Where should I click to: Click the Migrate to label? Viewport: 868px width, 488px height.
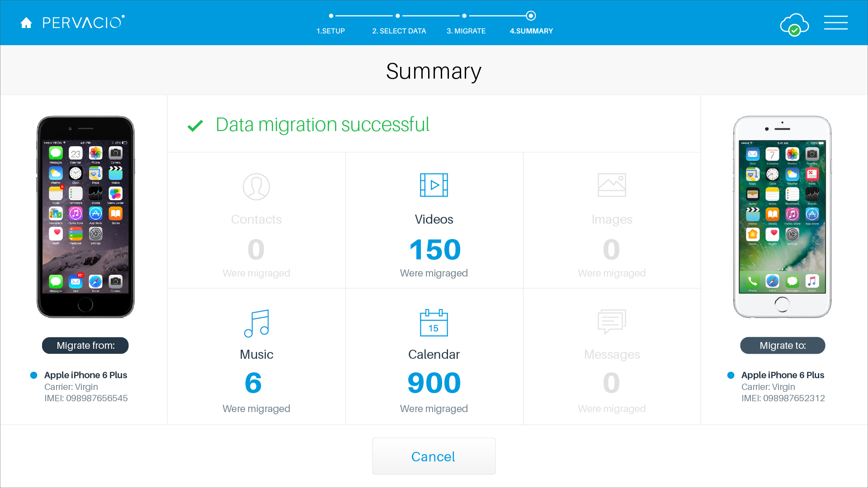(x=783, y=346)
